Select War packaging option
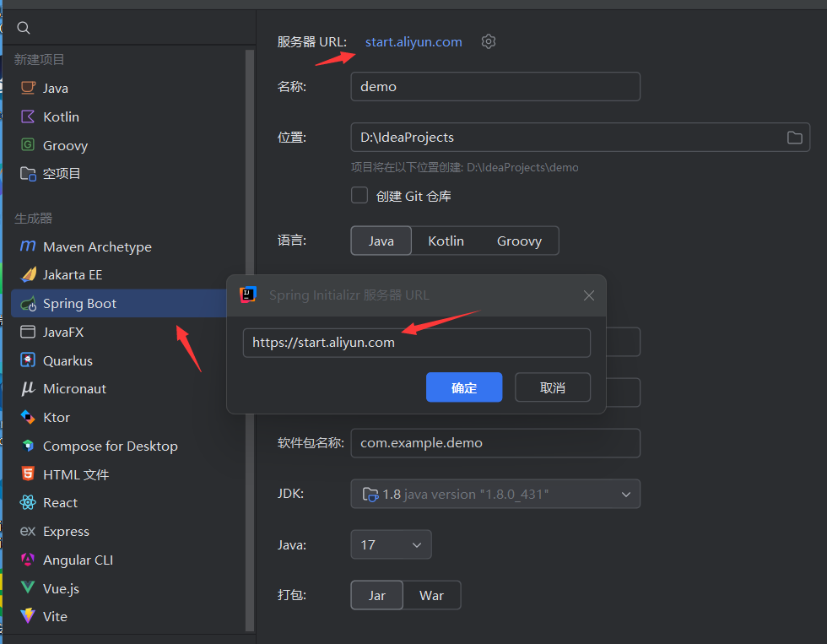 [x=431, y=595]
